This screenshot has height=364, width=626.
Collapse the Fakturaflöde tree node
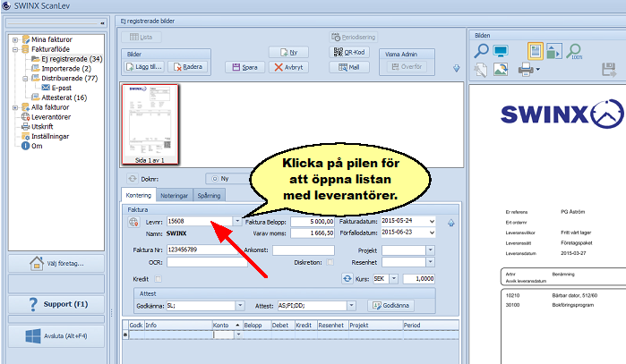point(15,49)
